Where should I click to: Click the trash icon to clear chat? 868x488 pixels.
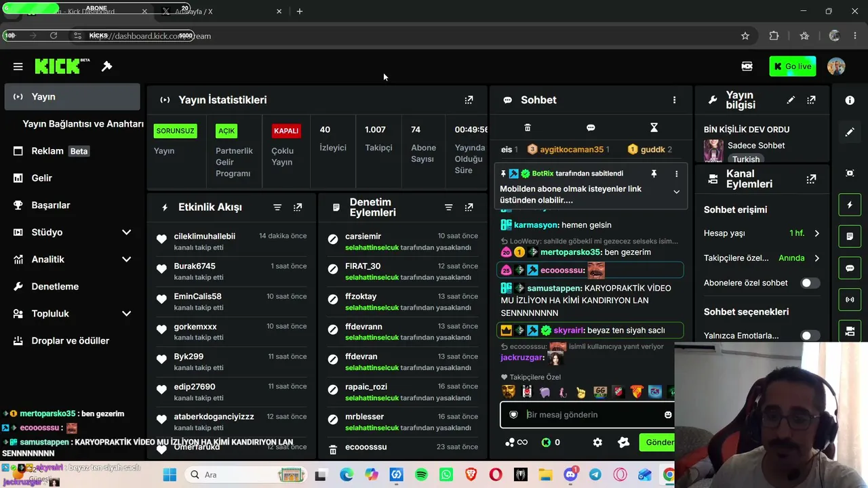[528, 127]
